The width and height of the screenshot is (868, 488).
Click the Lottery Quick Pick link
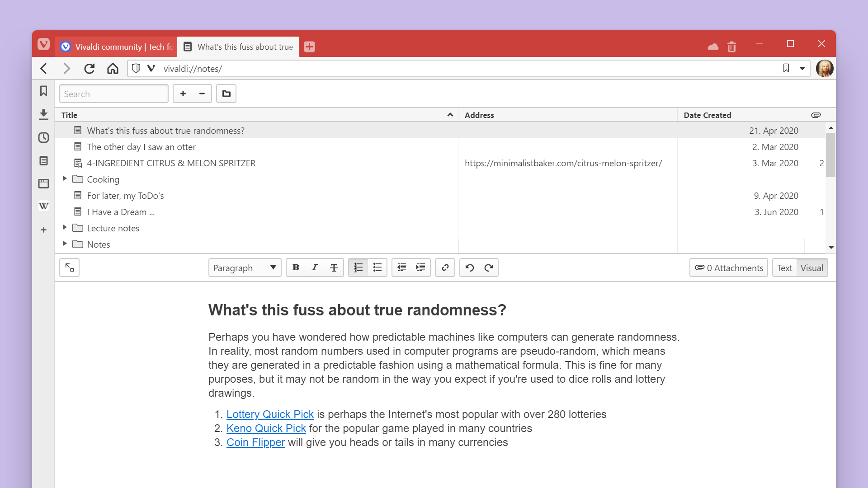coord(269,414)
